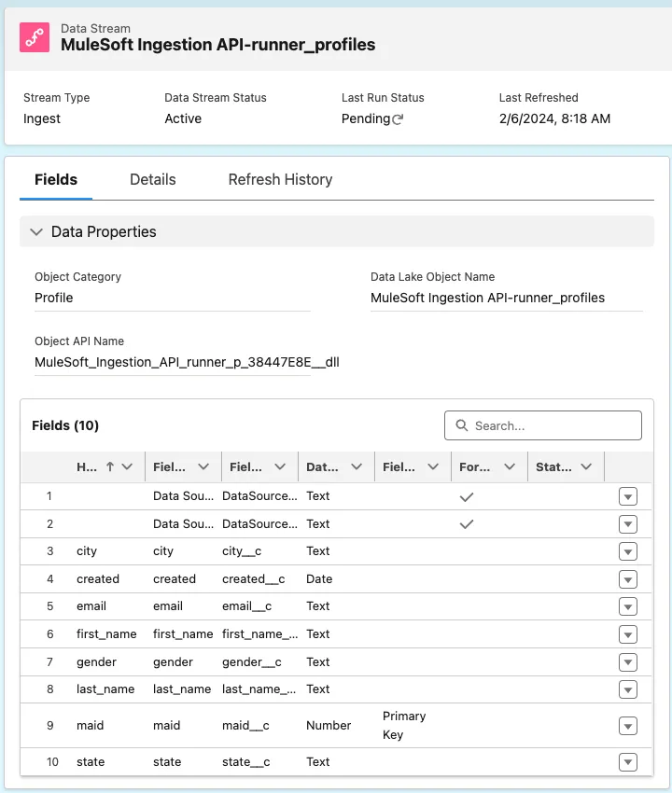Select the Fields tab

[56, 180]
